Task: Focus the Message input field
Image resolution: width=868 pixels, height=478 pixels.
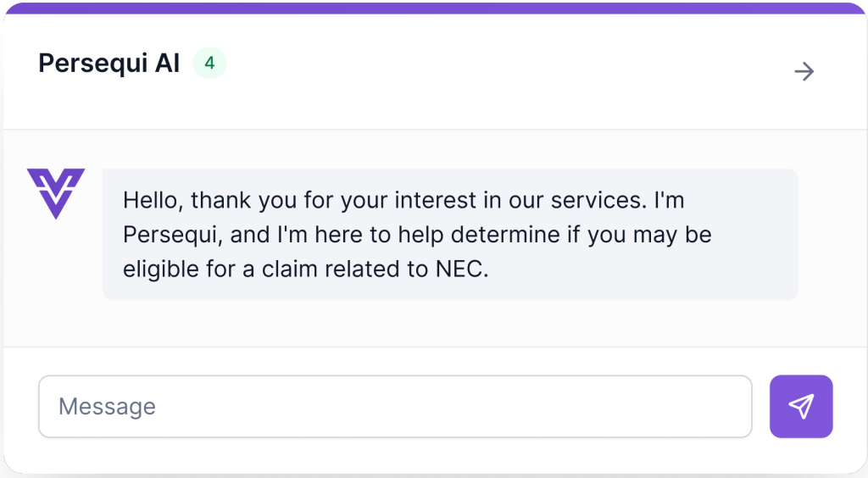Action: coord(395,407)
